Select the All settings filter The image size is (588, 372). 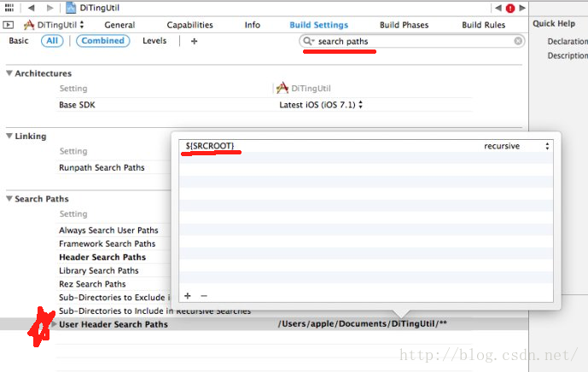(52, 40)
